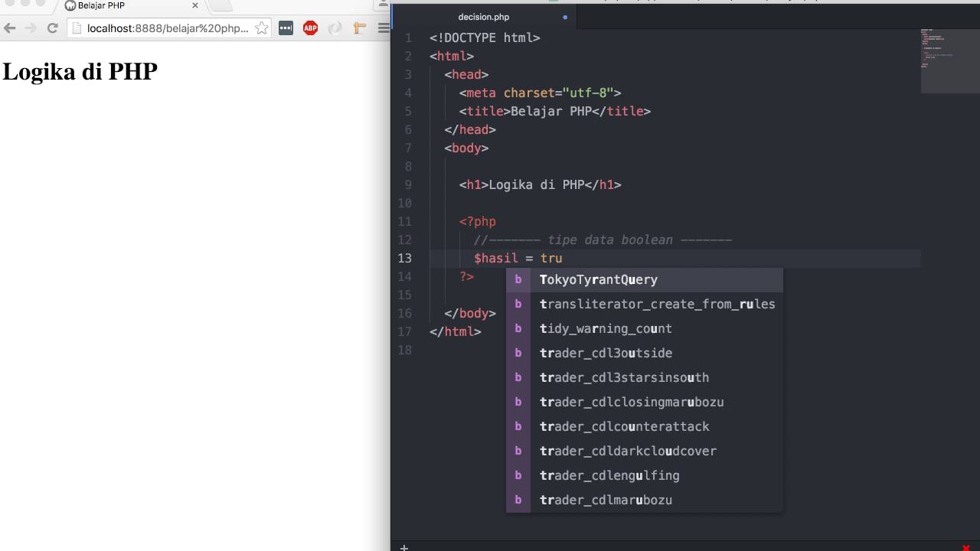The height and width of the screenshot is (551, 980).
Task: Click the "Logika di PHP" heading in browser
Action: tap(80, 71)
